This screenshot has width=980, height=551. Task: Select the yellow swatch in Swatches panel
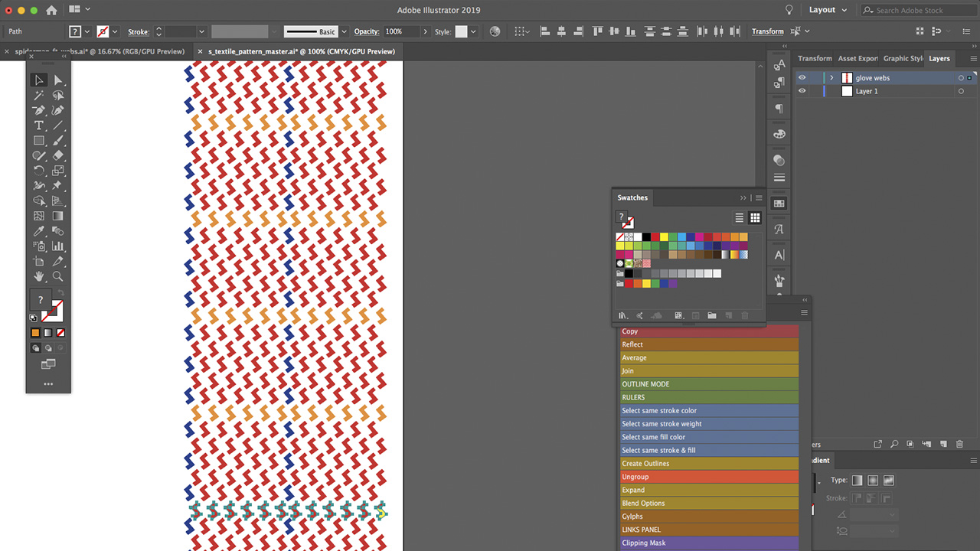pyautogui.click(x=664, y=237)
